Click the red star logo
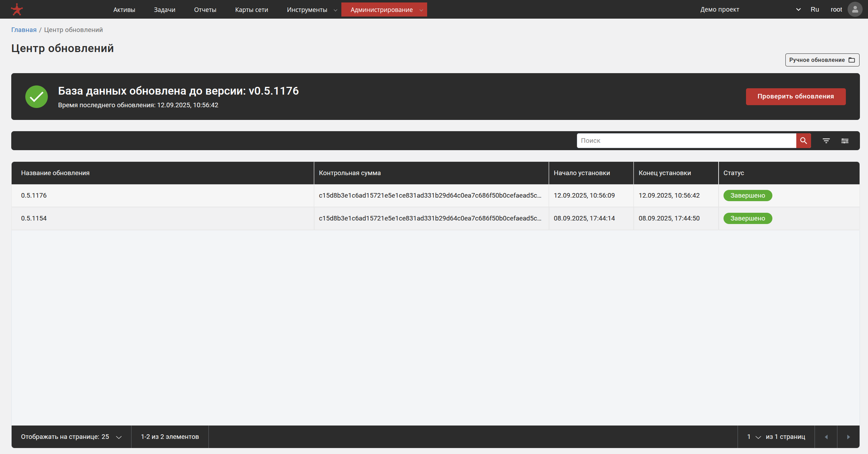 pos(17,9)
